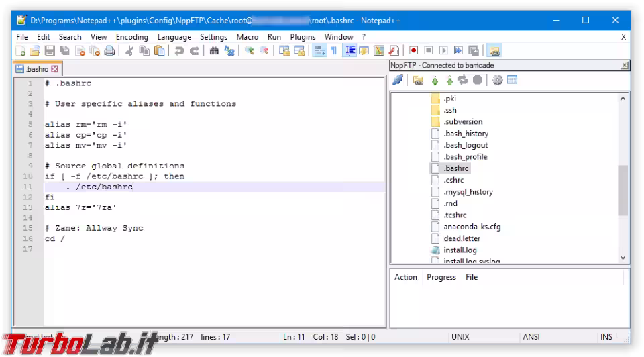Click the Progress column header

click(441, 277)
